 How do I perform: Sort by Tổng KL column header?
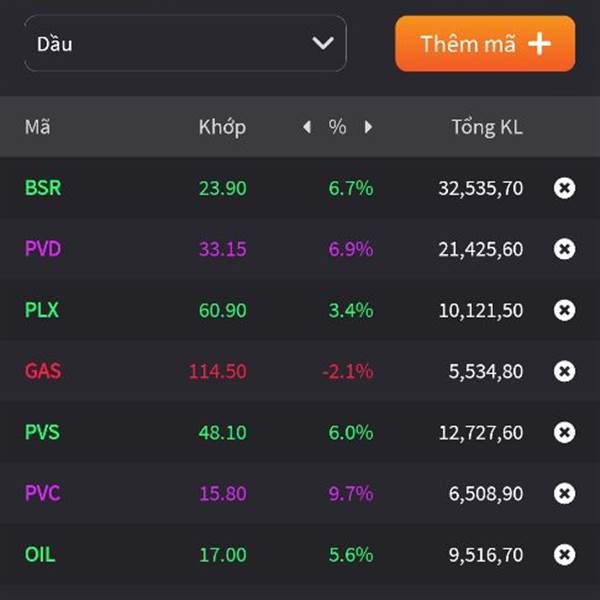486,127
